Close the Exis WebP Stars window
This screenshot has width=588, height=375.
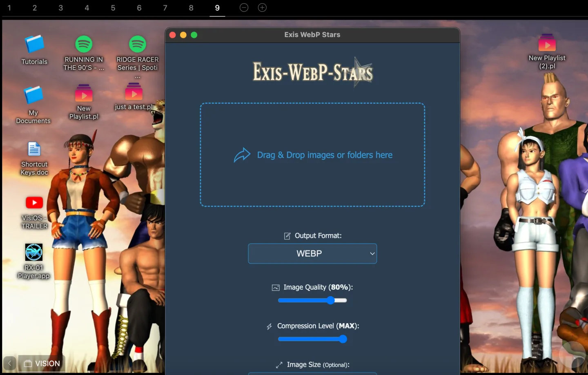[172, 35]
